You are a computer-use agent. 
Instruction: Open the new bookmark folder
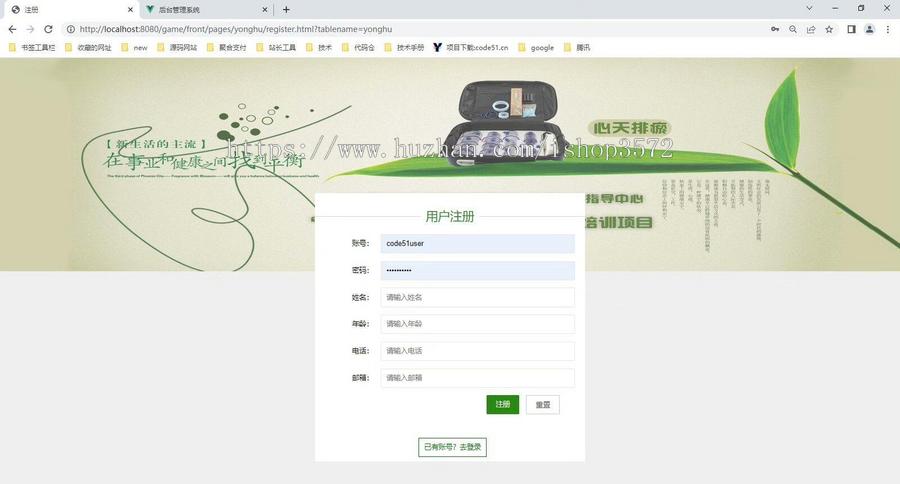[134, 48]
